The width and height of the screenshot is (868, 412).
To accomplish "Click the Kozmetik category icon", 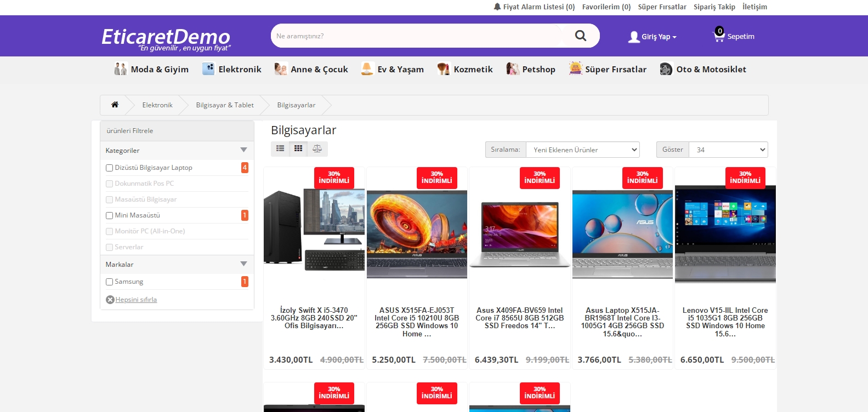I will (443, 69).
